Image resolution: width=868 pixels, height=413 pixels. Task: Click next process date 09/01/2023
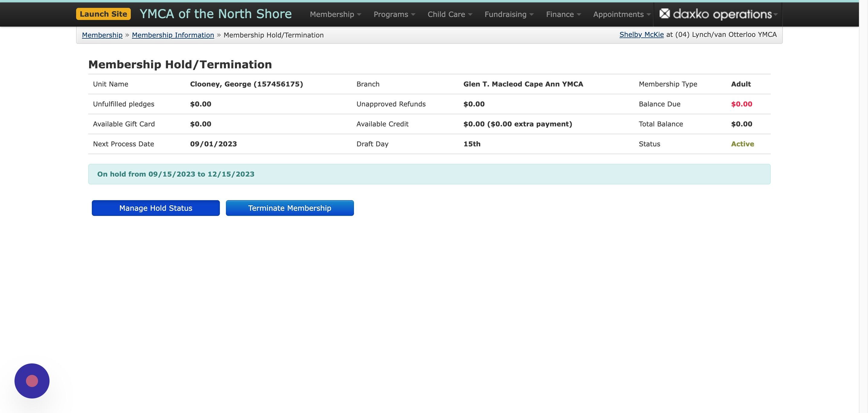(213, 144)
